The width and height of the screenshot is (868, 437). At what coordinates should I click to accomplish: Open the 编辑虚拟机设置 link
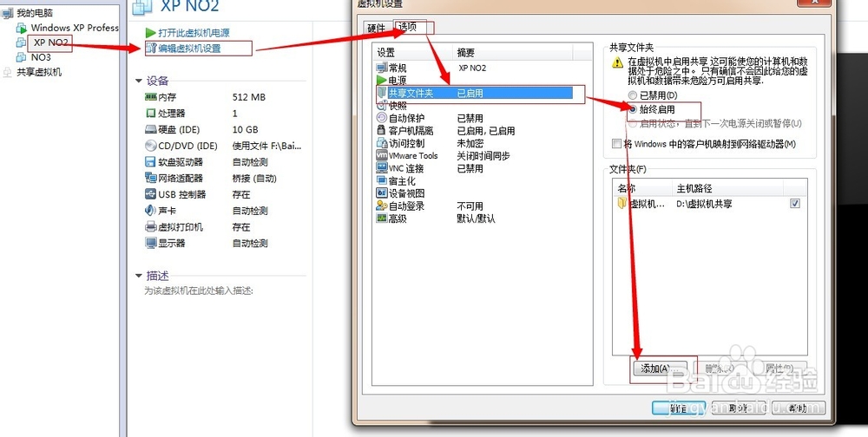tap(189, 49)
